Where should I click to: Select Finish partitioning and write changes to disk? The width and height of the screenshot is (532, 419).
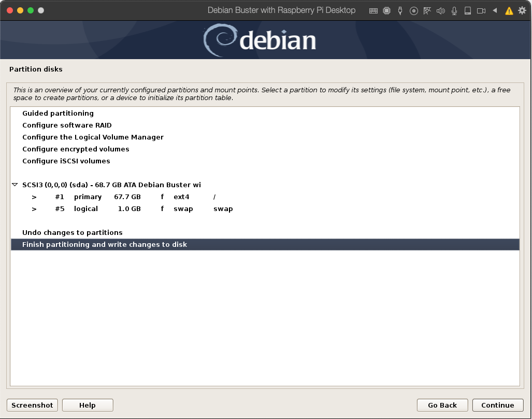click(x=265, y=244)
